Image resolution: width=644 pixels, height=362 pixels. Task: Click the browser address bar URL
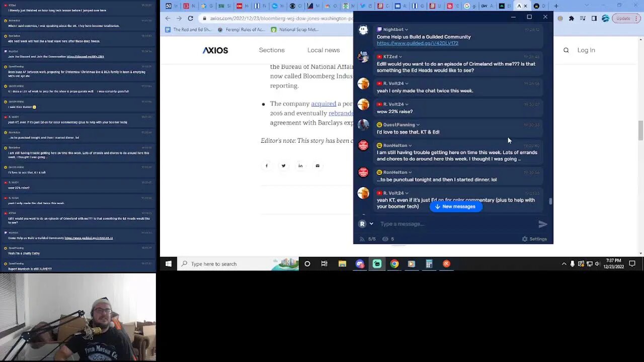click(282, 18)
